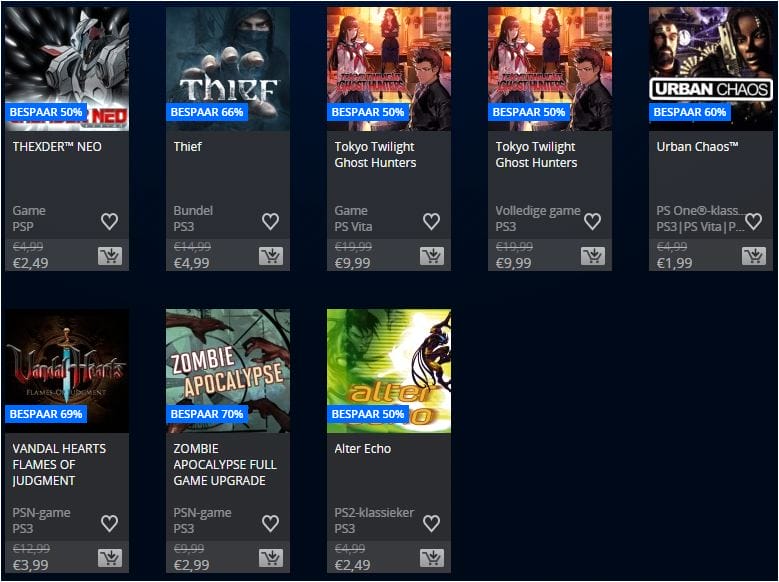
Task: Toggle wishlist heart for Zombie Apocalypse
Action: pos(271,523)
